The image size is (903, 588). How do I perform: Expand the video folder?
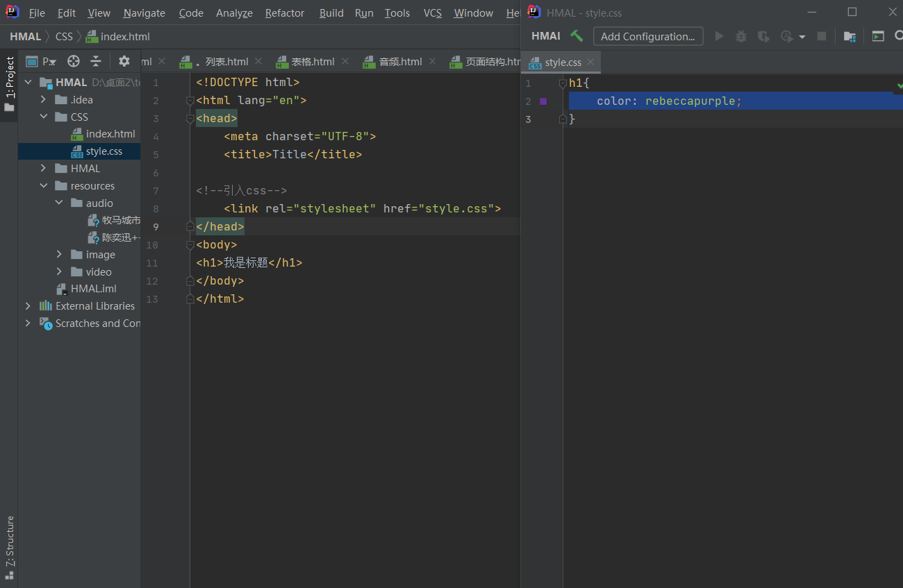tap(59, 272)
